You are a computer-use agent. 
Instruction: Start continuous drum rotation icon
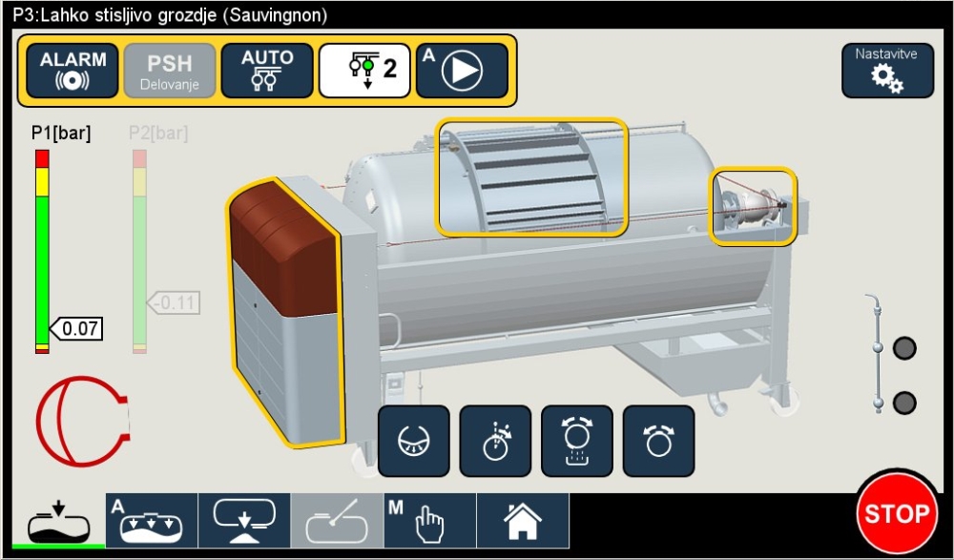(659, 441)
